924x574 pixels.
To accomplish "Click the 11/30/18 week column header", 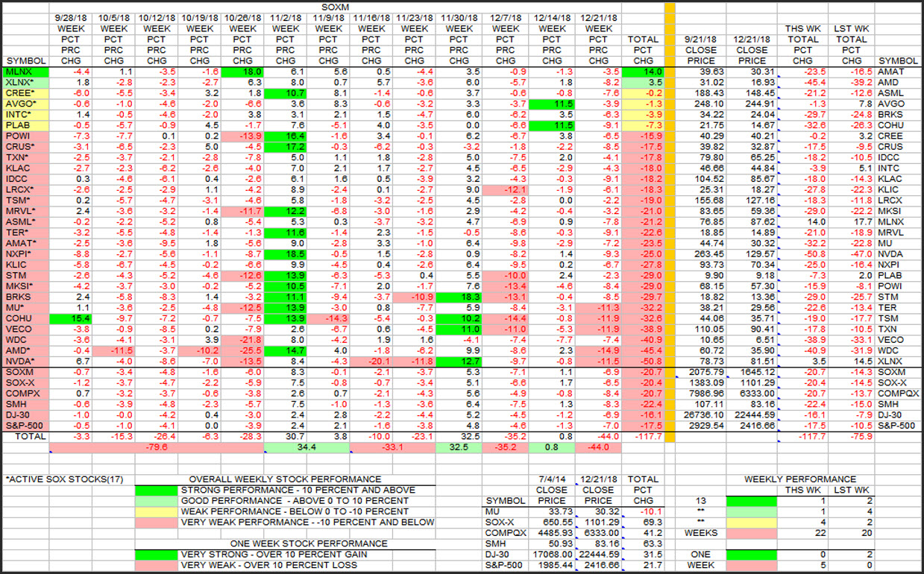I will pyautogui.click(x=459, y=17).
